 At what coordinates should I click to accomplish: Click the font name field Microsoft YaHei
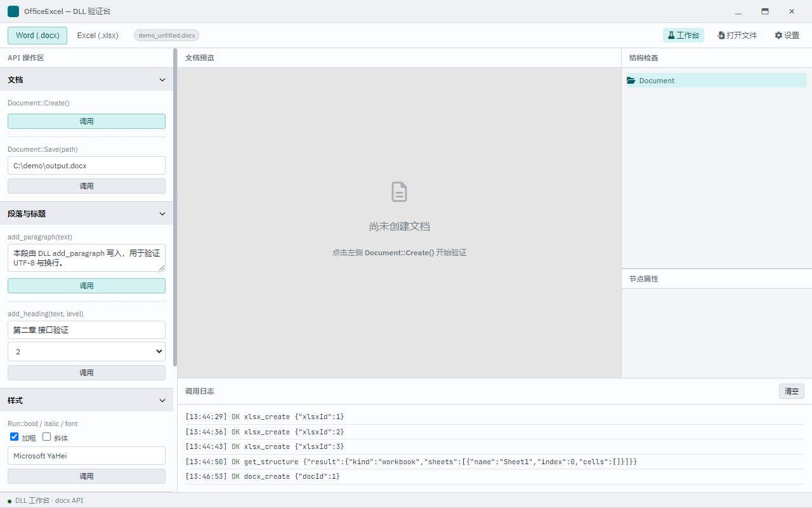coord(86,456)
